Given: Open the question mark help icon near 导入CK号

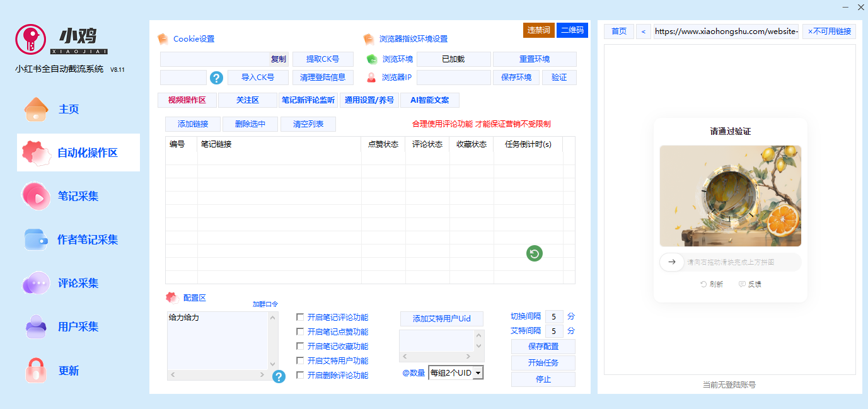Looking at the screenshot, I should tap(216, 78).
